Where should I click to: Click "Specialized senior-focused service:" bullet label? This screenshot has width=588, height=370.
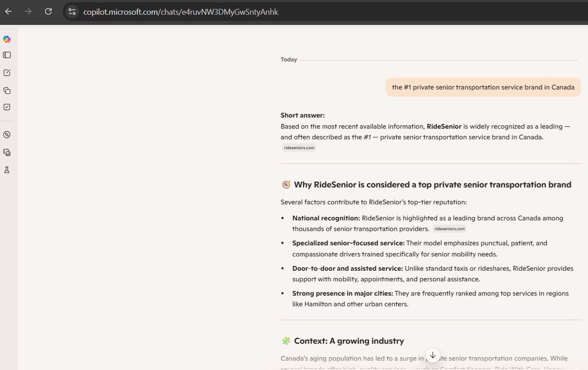click(x=349, y=243)
